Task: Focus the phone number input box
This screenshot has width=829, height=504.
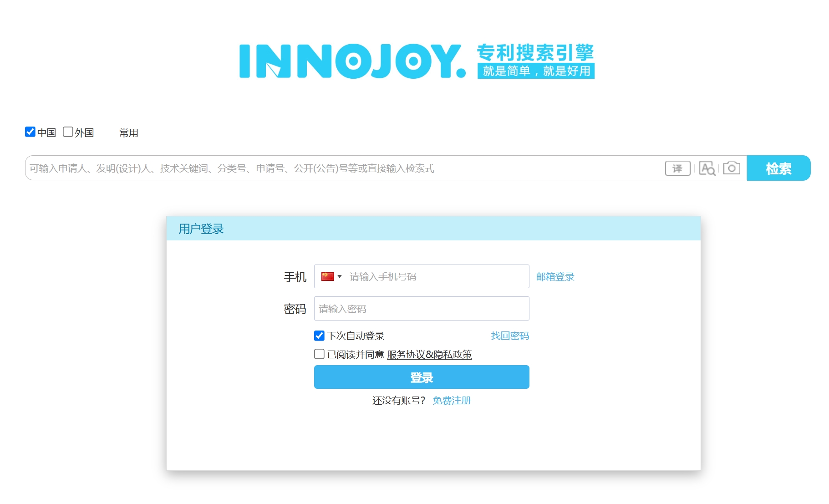Action: pyautogui.click(x=432, y=276)
